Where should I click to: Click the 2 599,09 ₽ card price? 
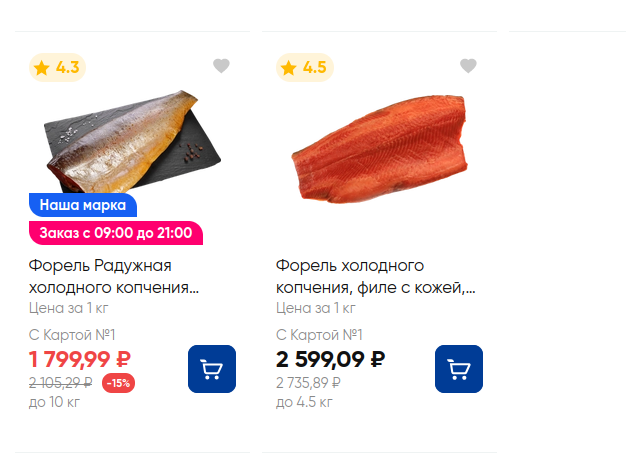click(x=331, y=359)
